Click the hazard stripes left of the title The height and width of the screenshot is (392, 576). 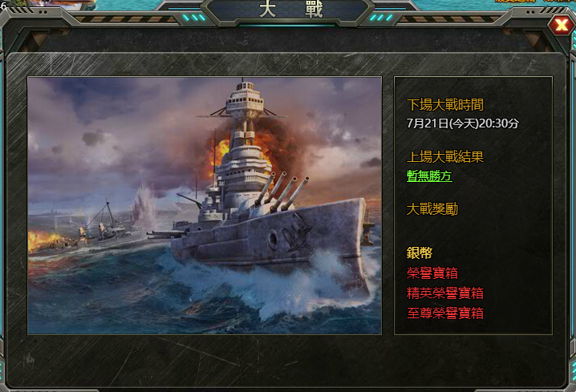point(125,19)
